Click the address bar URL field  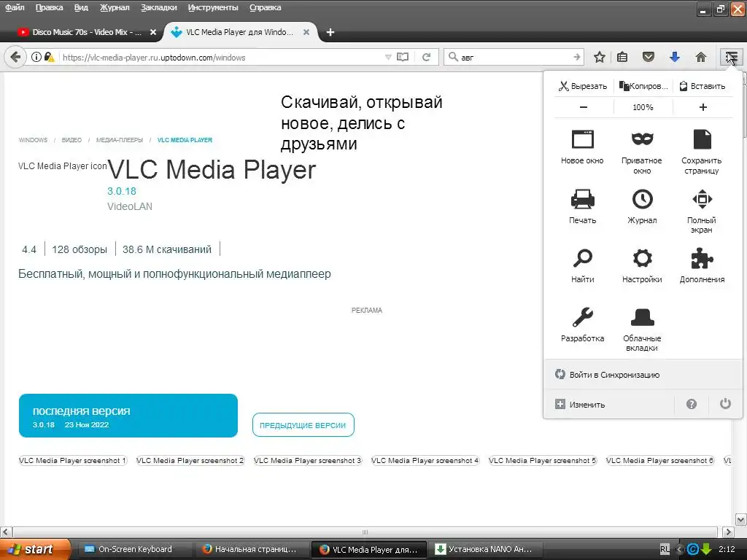(222, 57)
